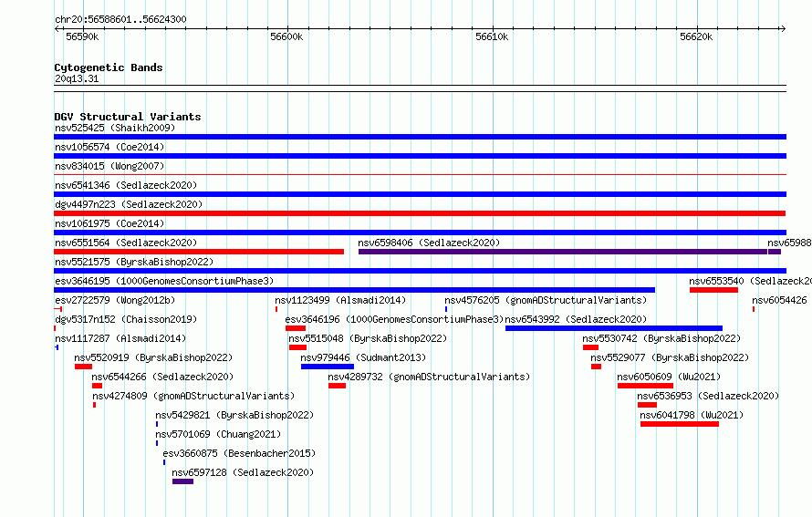Click the purple nsv6597128 (Sedlazeck2020) bar
This screenshot has height=517, width=812.
coord(182,481)
